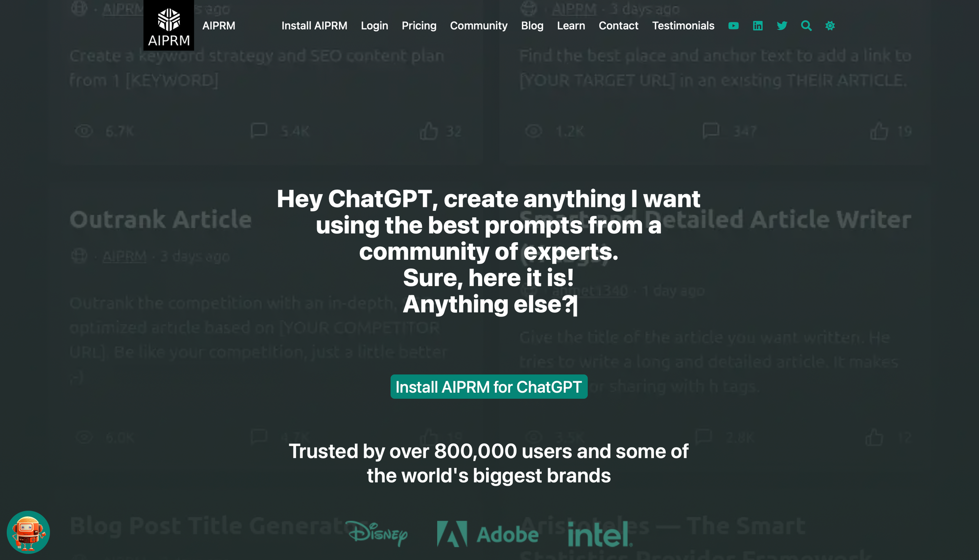The height and width of the screenshot is (560, 979).
Task: Expand the Learn menu item
Action: [570, 25]
